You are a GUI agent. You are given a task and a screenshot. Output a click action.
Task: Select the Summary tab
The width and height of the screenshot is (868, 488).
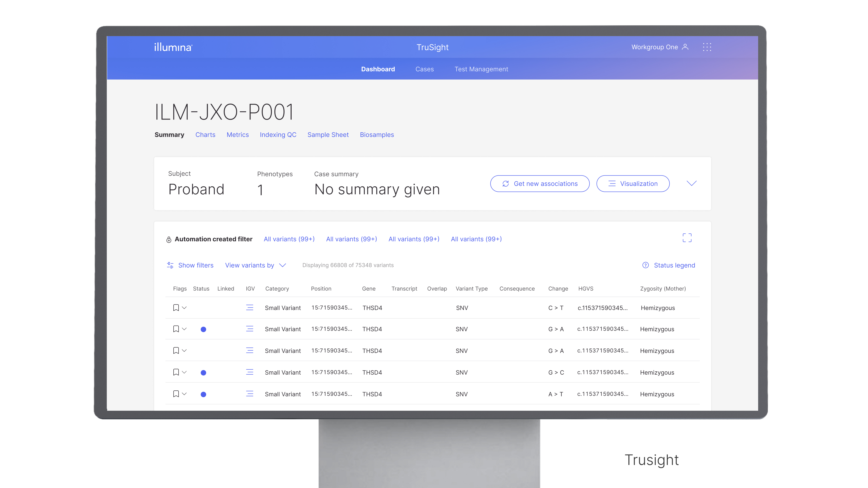(x=169, y=135)
